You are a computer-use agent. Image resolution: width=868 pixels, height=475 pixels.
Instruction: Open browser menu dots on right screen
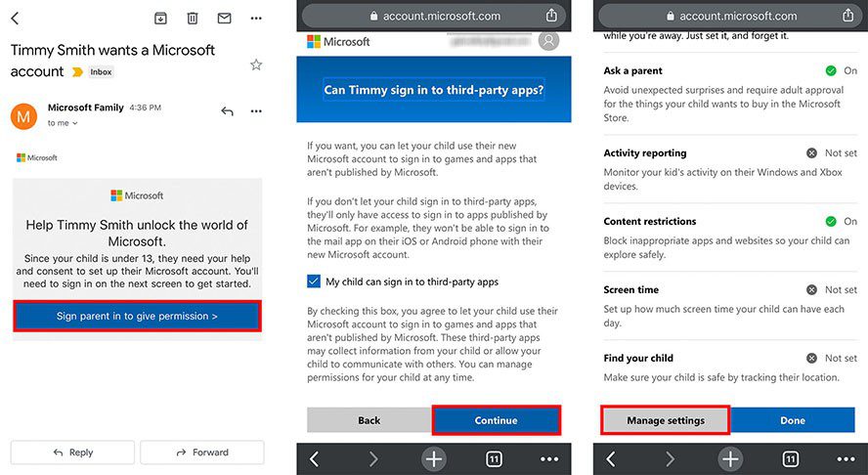tap(846, 459)
